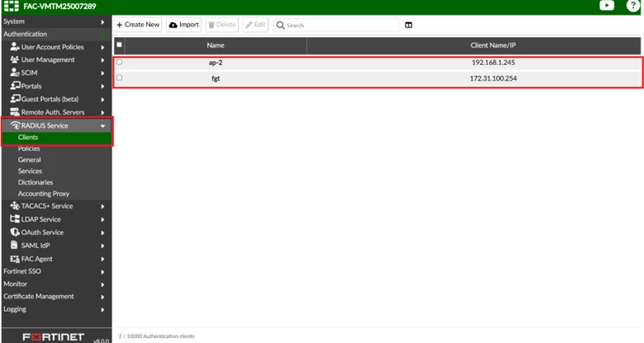Toggle the select-all checkbox in table header
644x343 pixels.
(119, 45)
